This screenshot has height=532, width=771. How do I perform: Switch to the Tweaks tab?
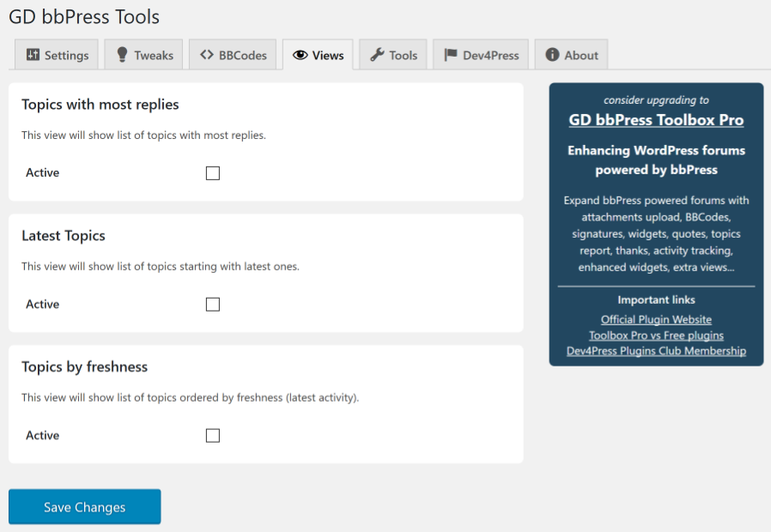point(143,55)
